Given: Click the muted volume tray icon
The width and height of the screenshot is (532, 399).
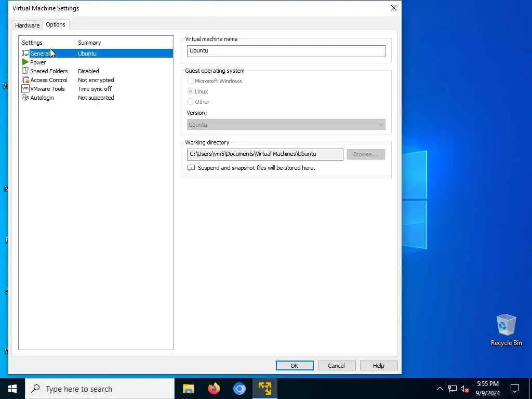Looking at the screenshot, I should [465, 389].
